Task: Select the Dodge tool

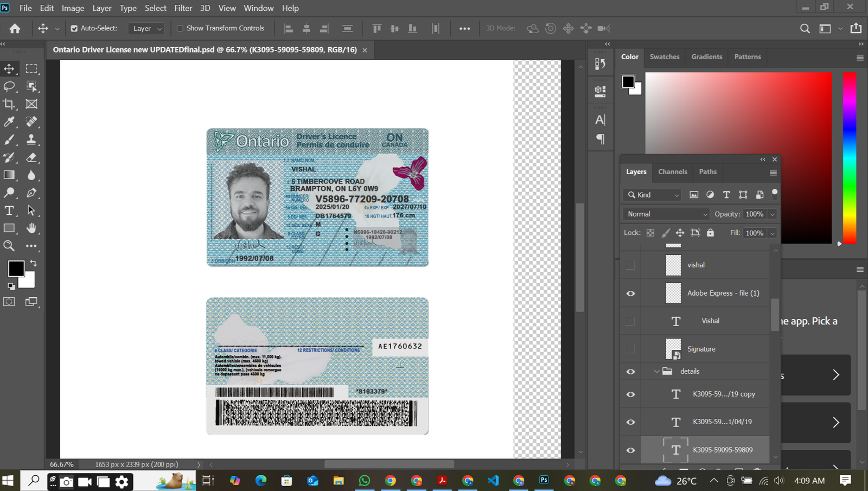Action: [x=9, y=193]
